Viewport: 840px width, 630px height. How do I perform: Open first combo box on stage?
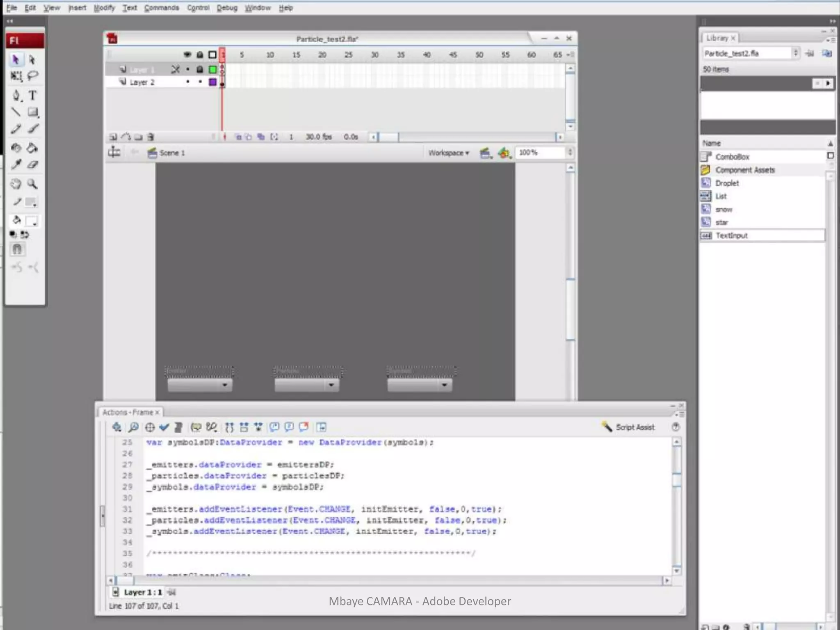pos(200,385)
